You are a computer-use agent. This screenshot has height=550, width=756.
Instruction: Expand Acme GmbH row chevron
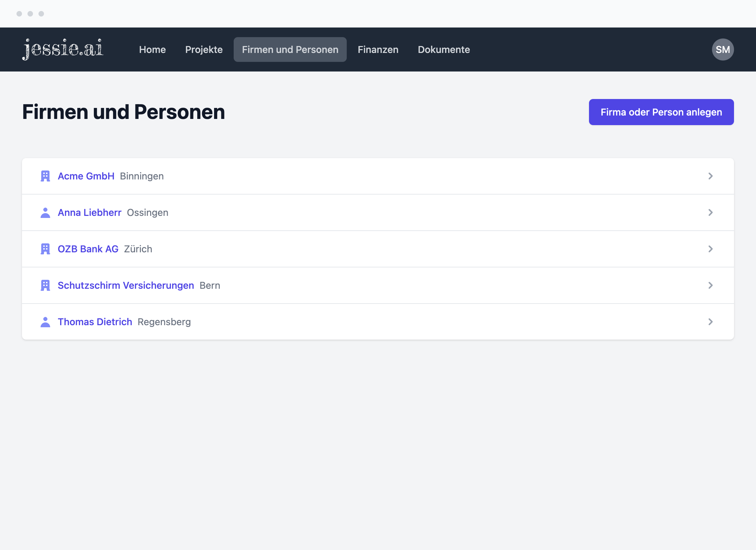[x=710, y=176]
